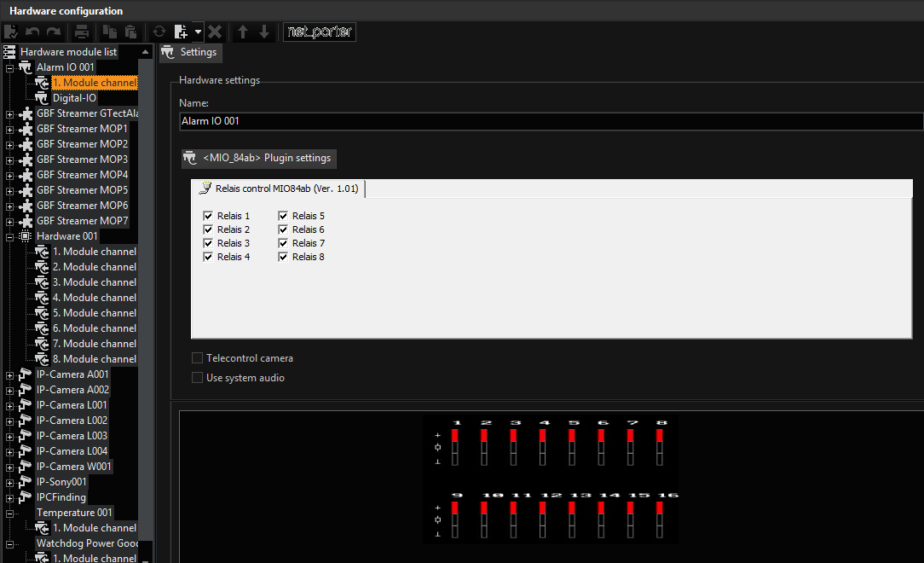Viewport: 924px width, 563px height.
Task: Click the net_porter logo button
Action: [x=320, y=32]
